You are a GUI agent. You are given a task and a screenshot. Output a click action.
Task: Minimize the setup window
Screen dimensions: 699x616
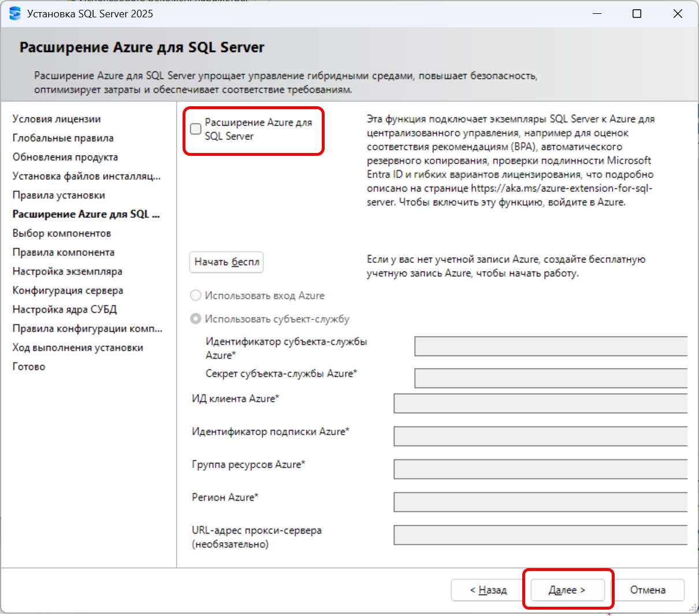click(596, 13)
